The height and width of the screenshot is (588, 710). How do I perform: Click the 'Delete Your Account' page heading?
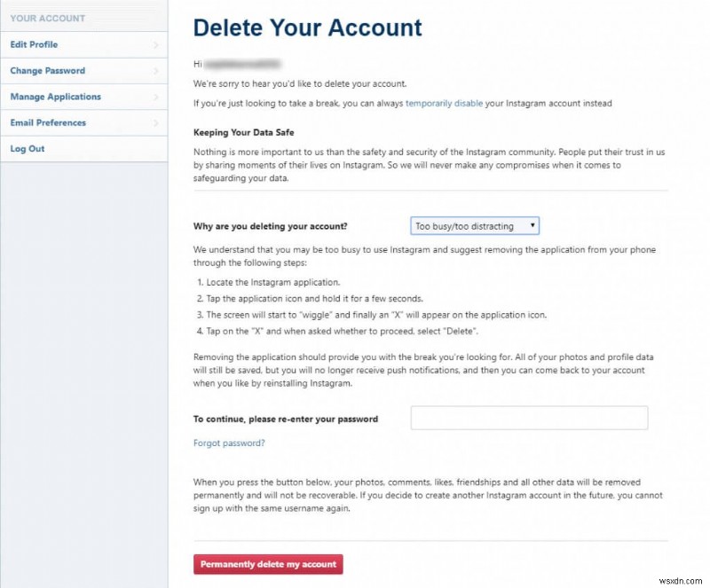(307, 27)
